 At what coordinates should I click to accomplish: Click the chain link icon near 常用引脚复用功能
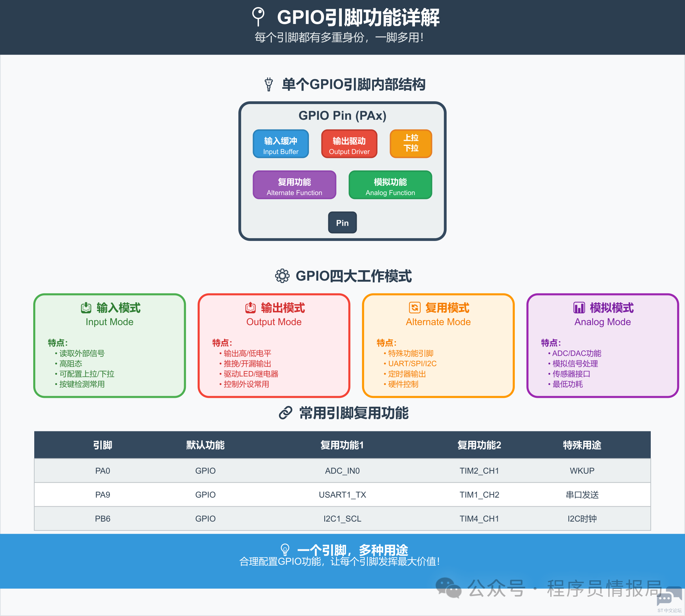(286, 413)
